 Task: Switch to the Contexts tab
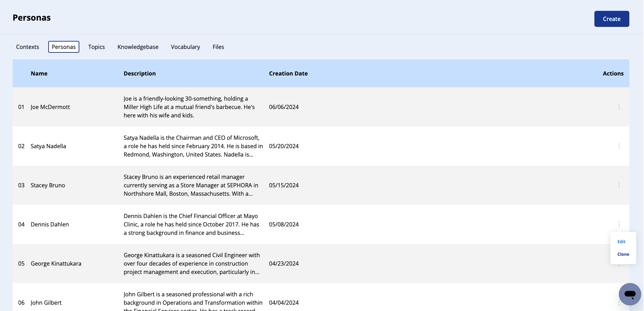click(28, 47)
